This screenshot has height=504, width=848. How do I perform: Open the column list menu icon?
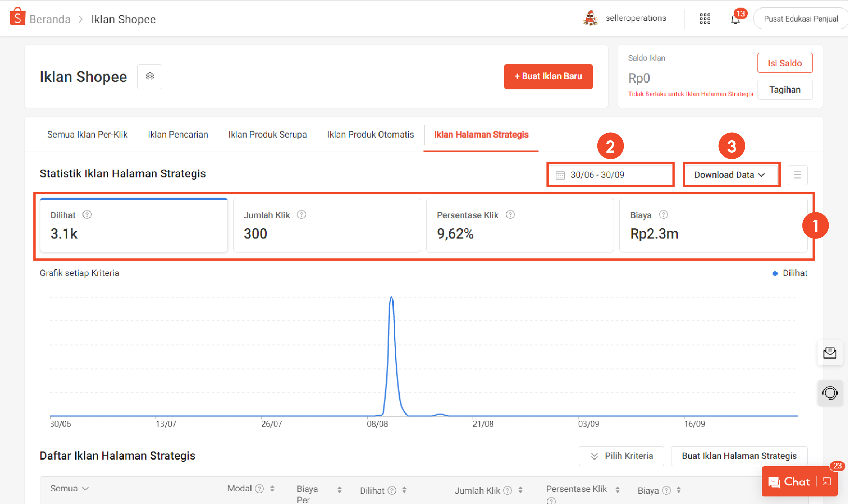coord(797,175)
